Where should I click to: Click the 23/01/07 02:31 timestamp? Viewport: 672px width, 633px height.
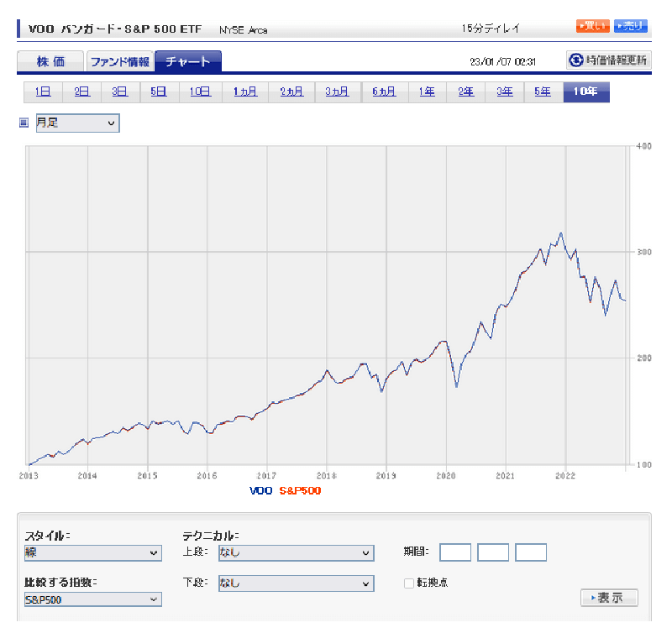(x=502, y=62)
